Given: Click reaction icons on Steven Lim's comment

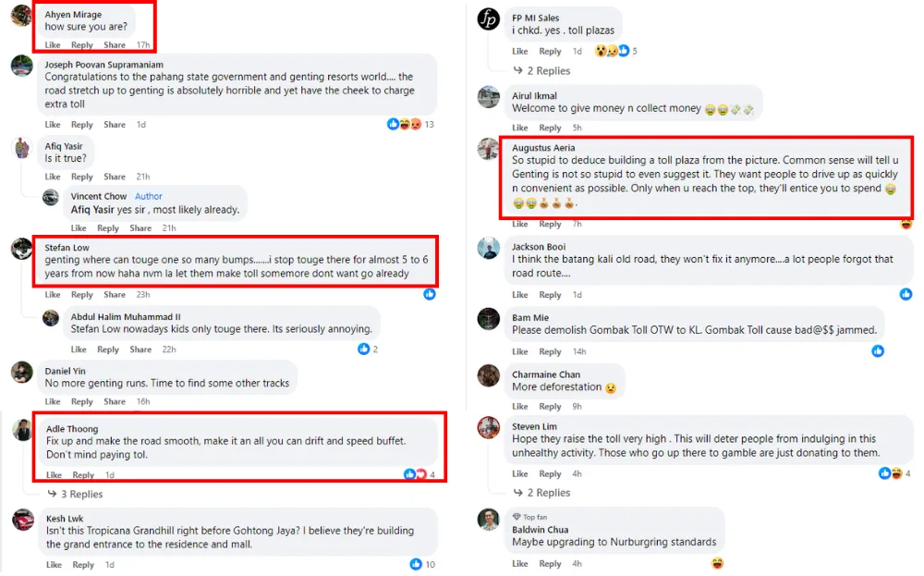Looking at the screenshot, I should coord(890,473).
